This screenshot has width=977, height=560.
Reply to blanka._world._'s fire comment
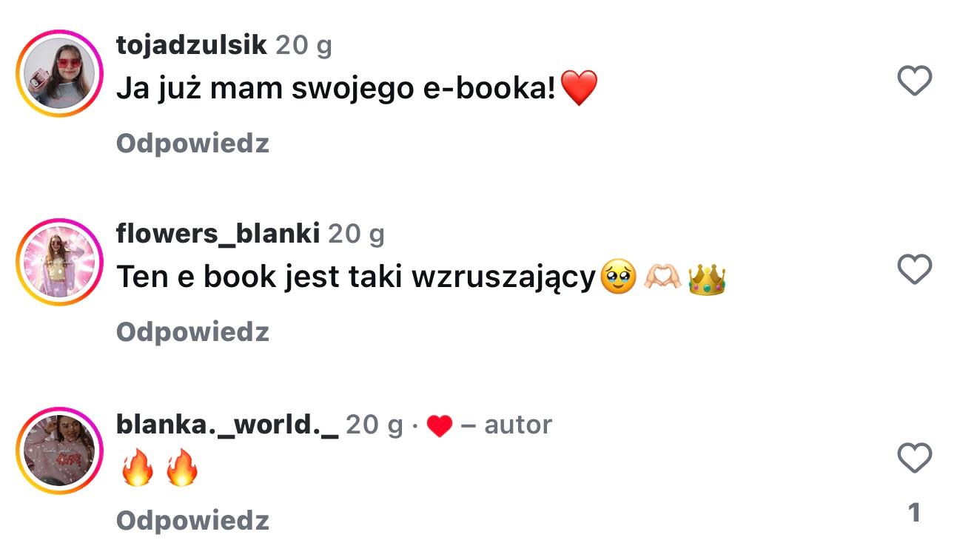pyautogui.click(x=192, y=520)
